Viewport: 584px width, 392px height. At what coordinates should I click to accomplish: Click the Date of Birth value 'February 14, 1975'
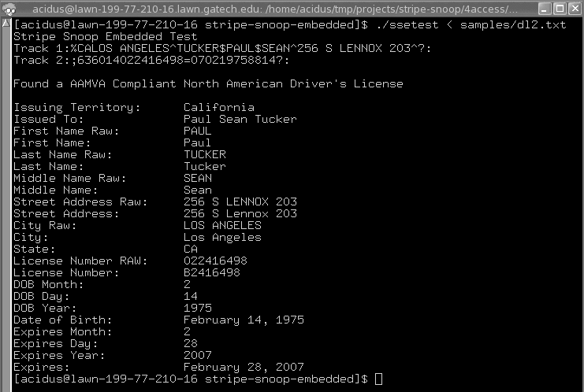tap(244, 320)
